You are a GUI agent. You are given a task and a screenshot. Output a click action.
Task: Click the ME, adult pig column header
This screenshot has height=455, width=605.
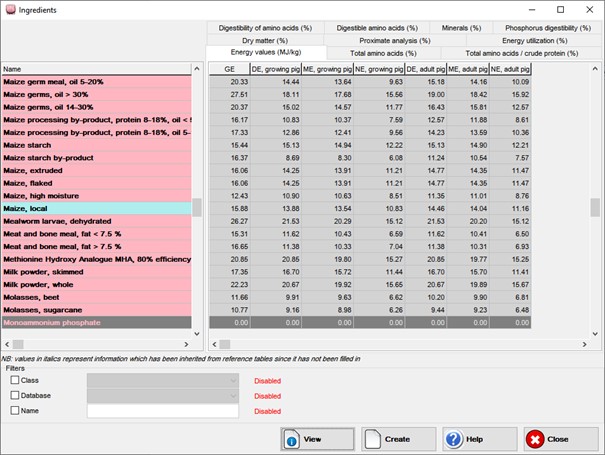(468, 69)
